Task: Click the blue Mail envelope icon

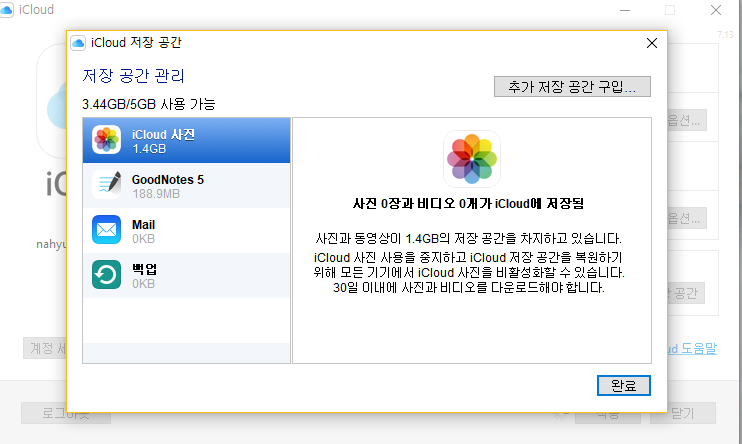Action: (x=107, y=231)
